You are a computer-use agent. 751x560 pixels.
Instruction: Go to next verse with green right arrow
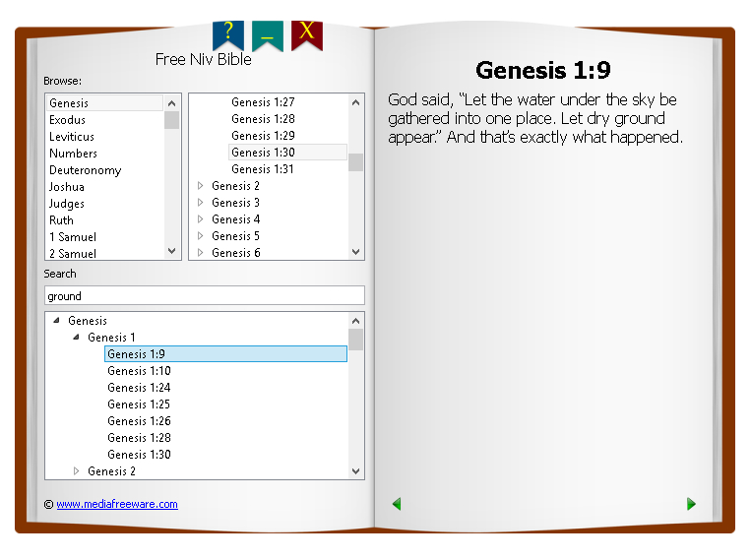(691, 504)
